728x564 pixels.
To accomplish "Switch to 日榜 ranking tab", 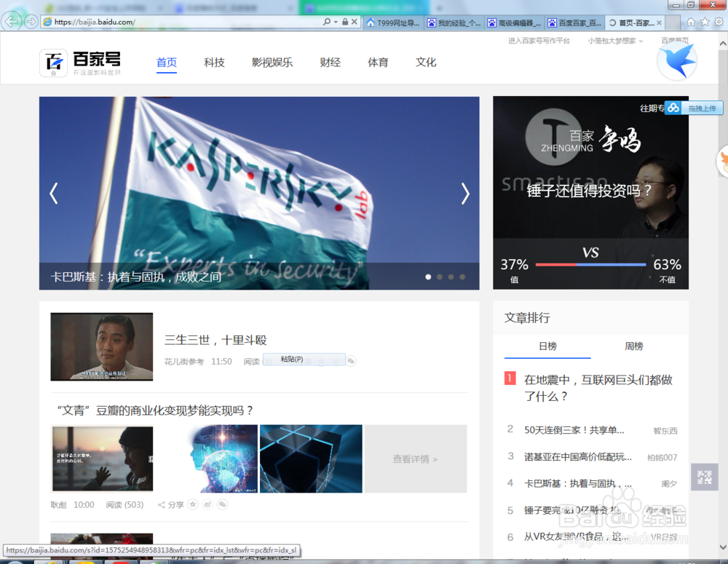I will tap(547, 346).
